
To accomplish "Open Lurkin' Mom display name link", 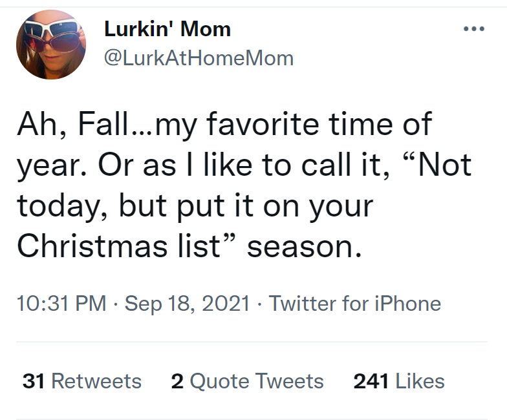I will 167,29.
